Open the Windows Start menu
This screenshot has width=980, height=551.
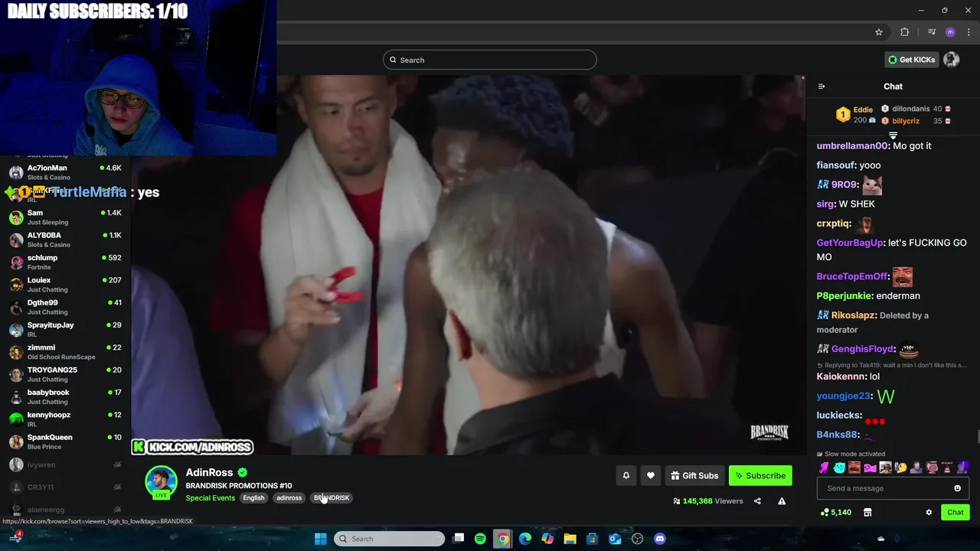[x=321, y=539]
